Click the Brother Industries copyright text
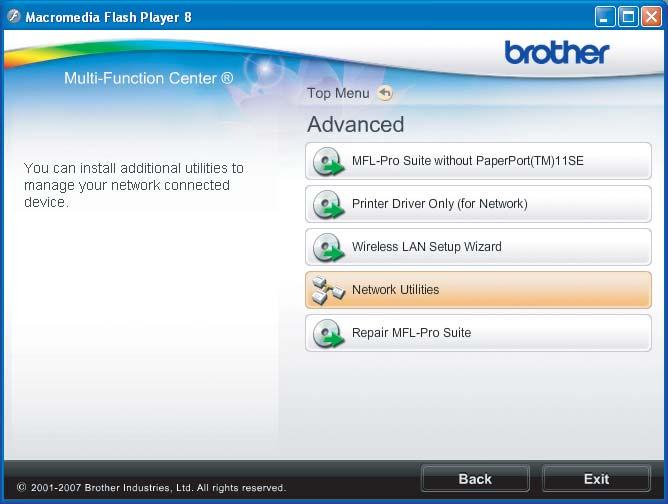668x504 pixels. pos(151,487)
